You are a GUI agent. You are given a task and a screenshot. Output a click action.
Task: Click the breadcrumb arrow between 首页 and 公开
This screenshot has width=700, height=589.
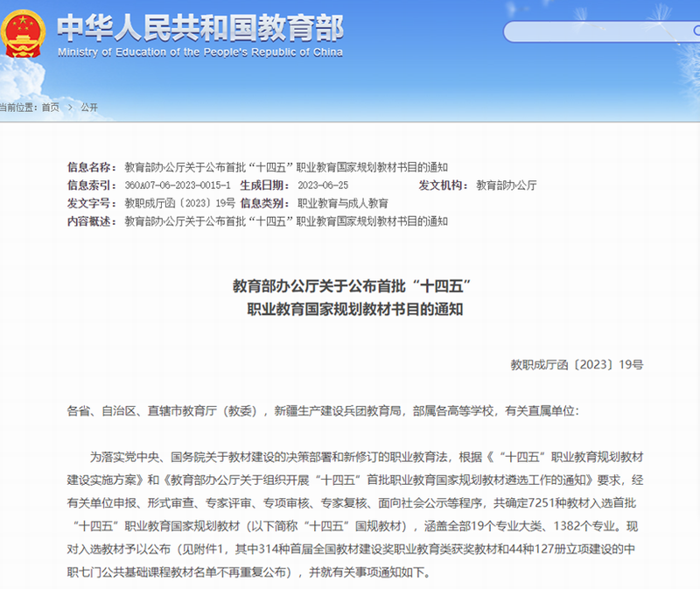70,107
